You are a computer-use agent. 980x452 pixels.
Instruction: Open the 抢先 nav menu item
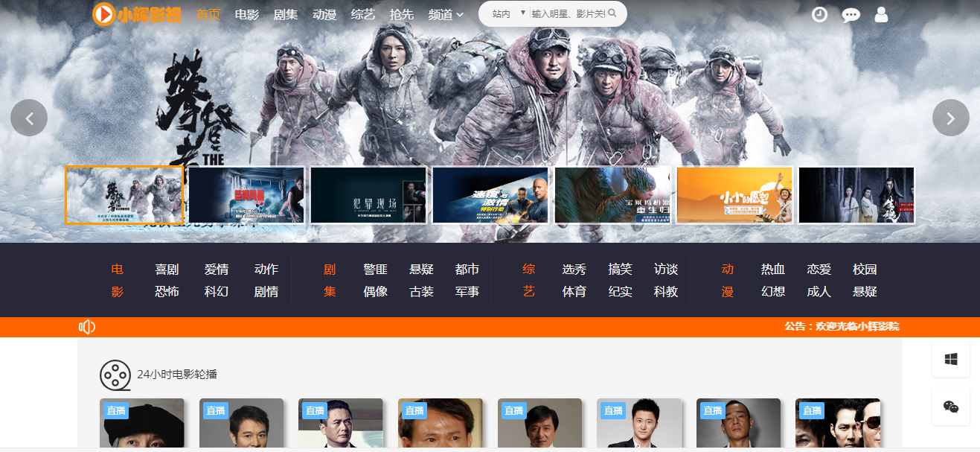[x=402, y=14]
